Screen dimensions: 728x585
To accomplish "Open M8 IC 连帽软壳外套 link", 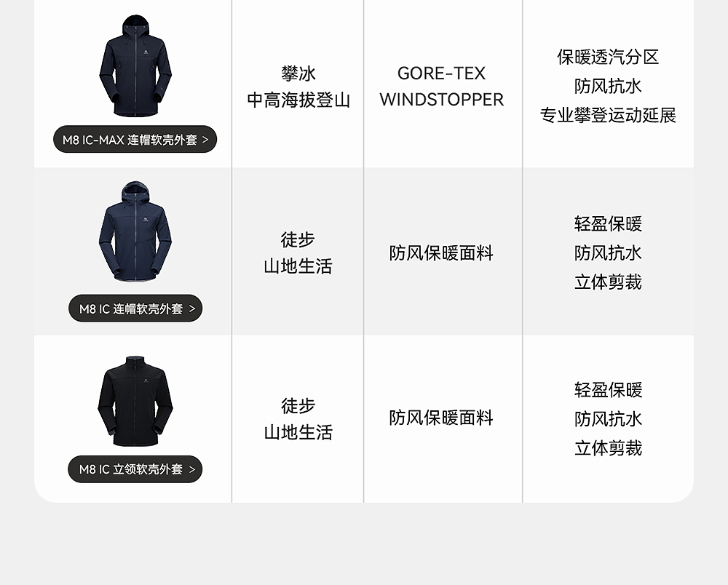I will tap(135, 308).
